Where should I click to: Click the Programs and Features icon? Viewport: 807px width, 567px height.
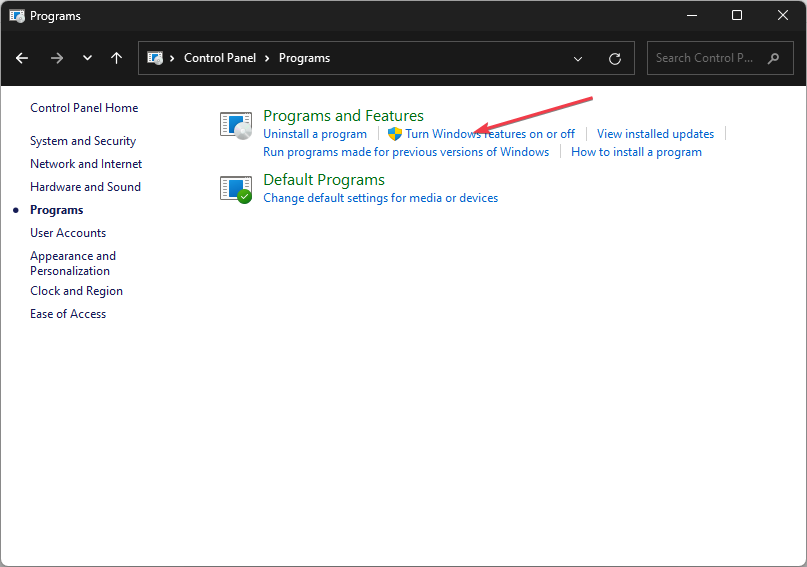pyautogui.click(x=236, y=125)
